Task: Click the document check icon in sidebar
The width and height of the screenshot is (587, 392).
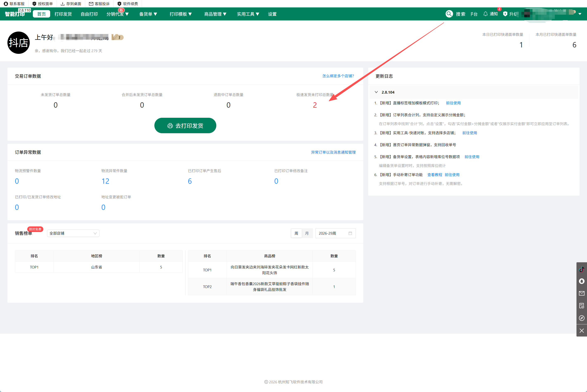Action: tap(581, 306)
